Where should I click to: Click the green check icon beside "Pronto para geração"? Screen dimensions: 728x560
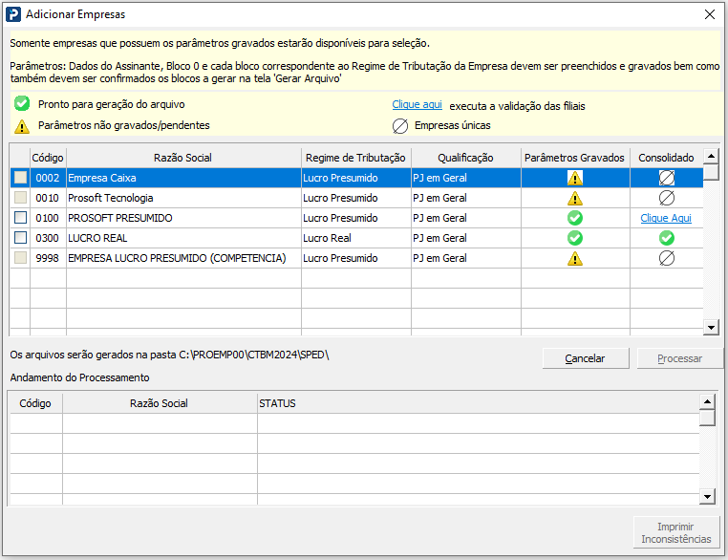click(x=22, y=103)
